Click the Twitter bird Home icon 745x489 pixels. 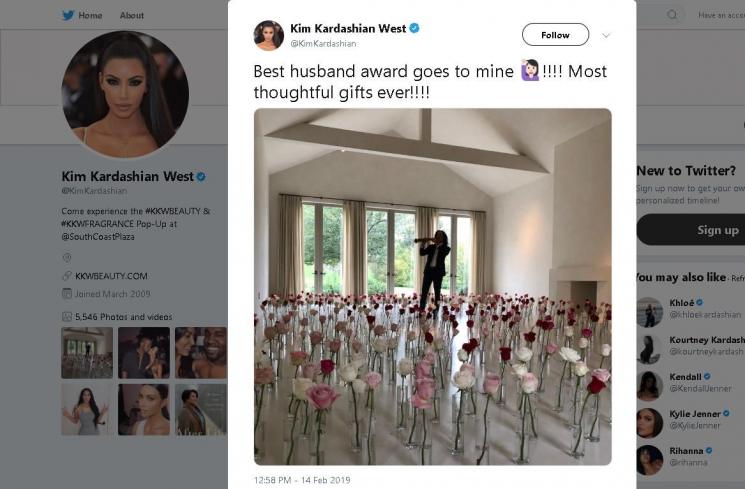tap(68, 15)
